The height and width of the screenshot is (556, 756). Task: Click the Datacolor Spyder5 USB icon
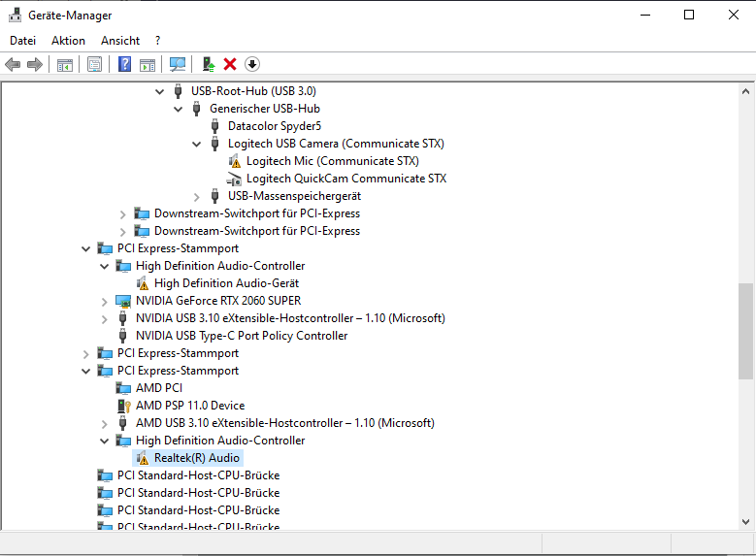(x=215, y=126)
